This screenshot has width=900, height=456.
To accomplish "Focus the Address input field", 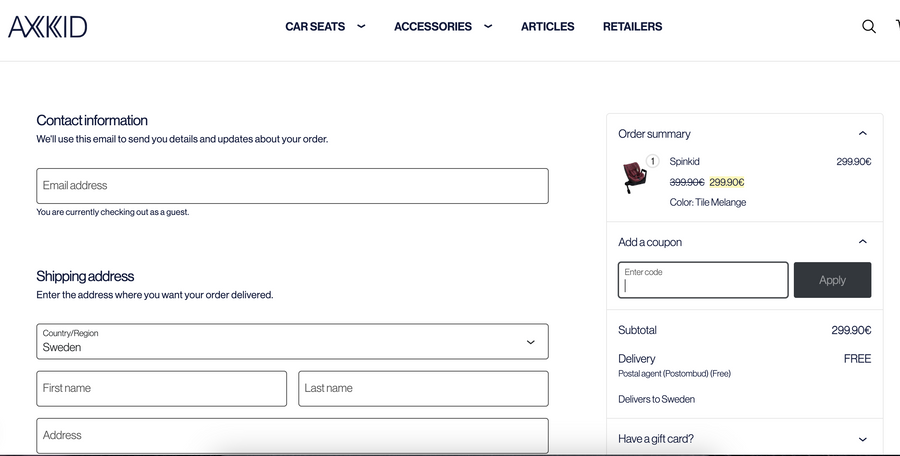I will (292, 436).
